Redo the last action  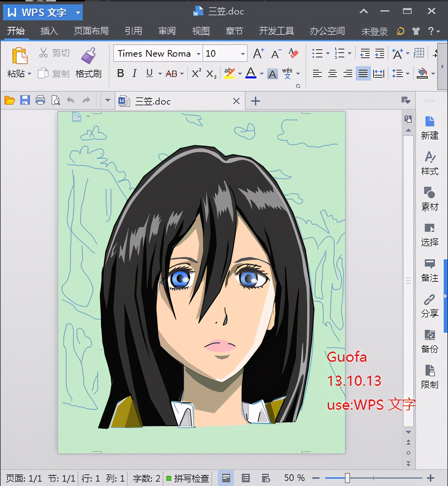tap(86, 100)
